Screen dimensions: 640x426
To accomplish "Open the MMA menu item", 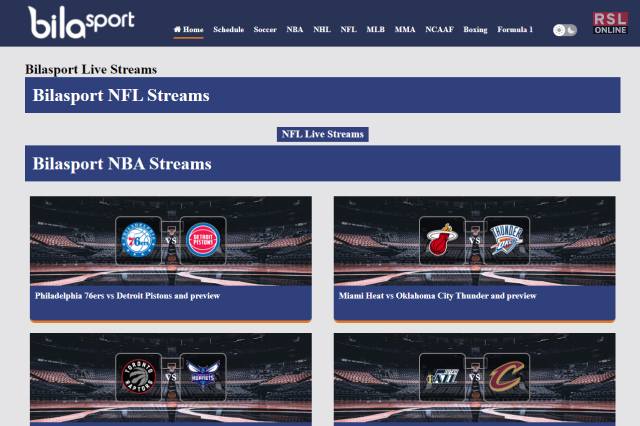I will click(405, 29).
